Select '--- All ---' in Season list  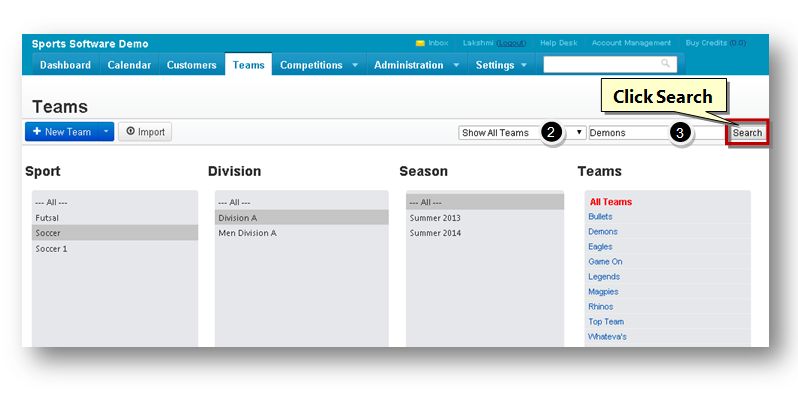tap(484, 202)
